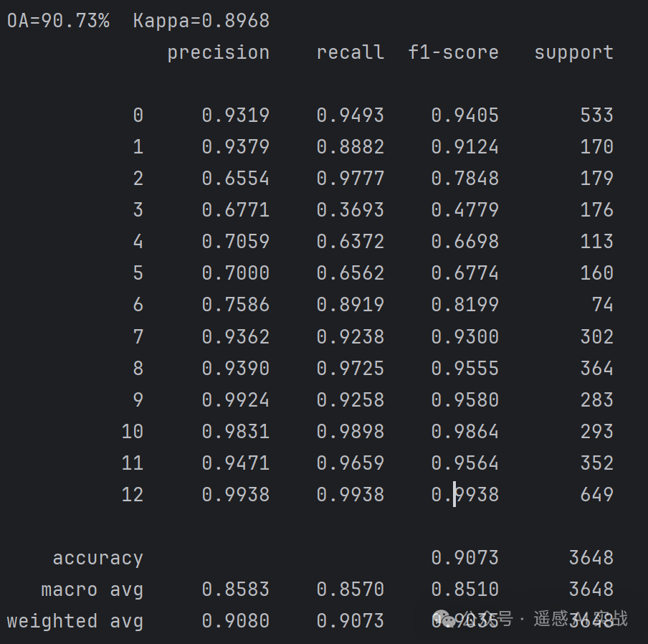Viewport: 648px width, 644px height.
Task: Click class 3 f1-score 0.4779
Action: [465, 210]
